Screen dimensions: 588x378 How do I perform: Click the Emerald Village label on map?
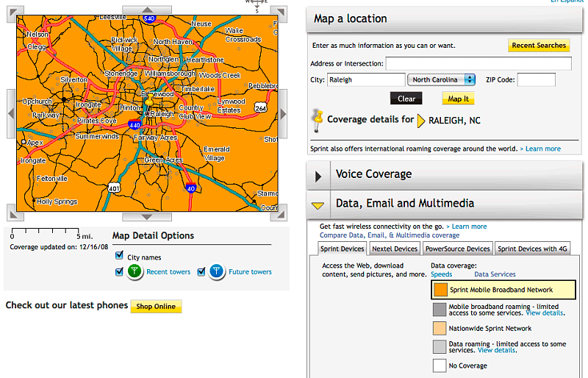coord(216,154)
